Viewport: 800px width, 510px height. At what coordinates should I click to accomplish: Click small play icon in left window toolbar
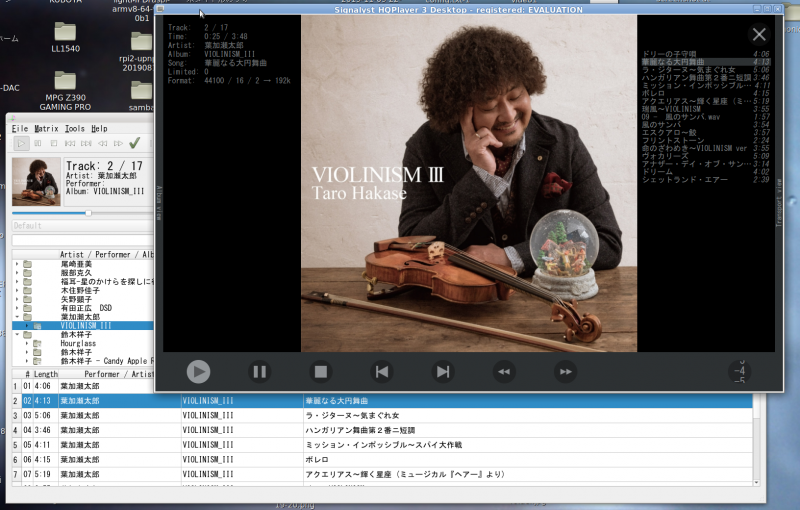(x=22, y=144)
